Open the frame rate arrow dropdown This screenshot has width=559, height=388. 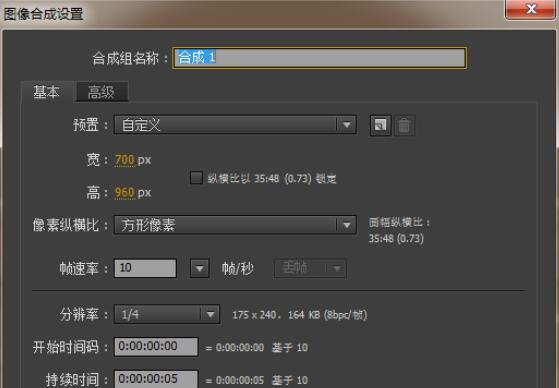click(200, 268)
